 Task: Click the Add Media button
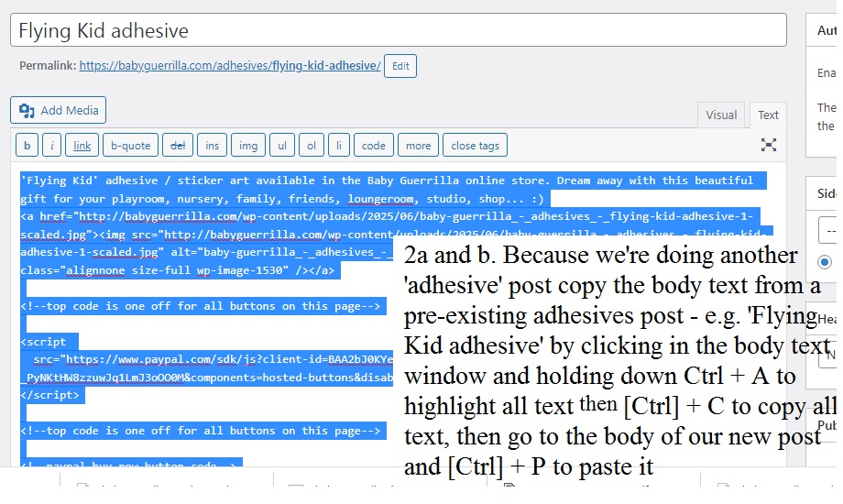click(x=58, y=110)
